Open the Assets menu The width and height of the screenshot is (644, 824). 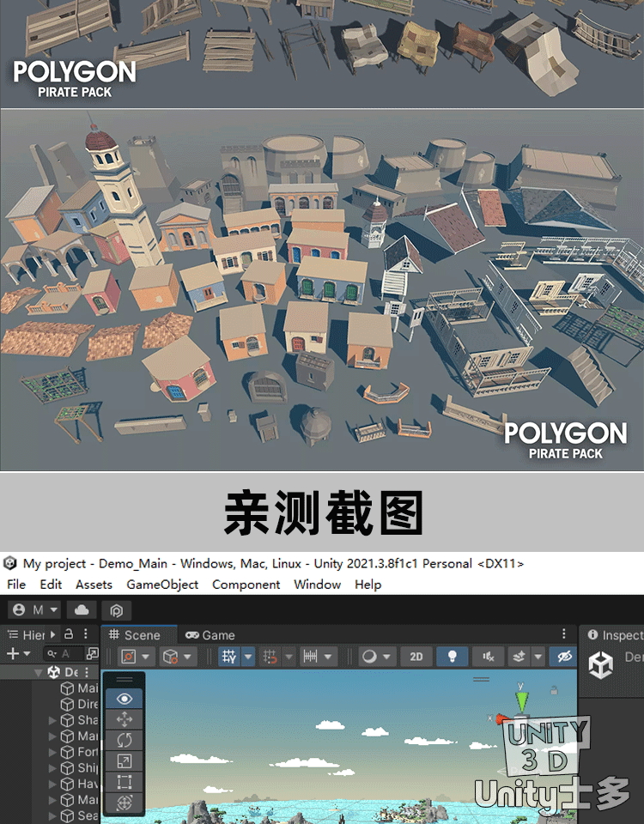94,585
